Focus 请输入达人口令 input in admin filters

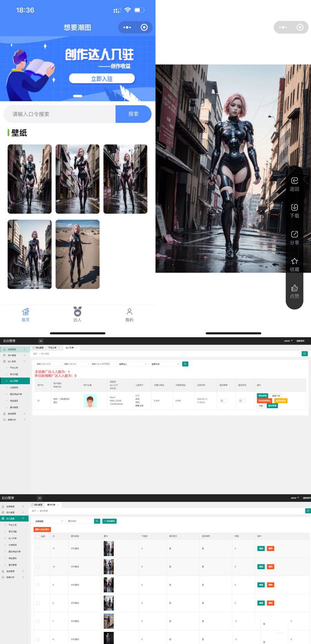(x=48, y=364)
